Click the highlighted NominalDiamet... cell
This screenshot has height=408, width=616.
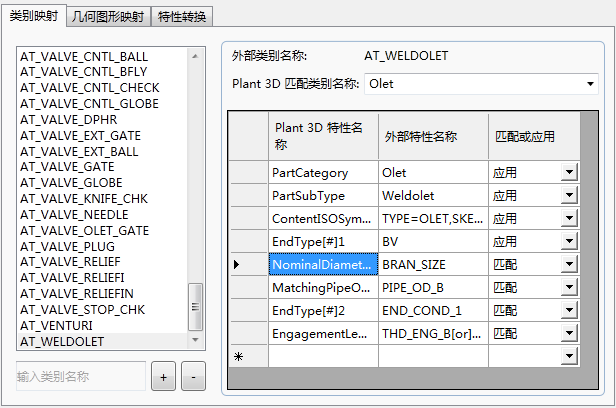click(x=323, y=265)
